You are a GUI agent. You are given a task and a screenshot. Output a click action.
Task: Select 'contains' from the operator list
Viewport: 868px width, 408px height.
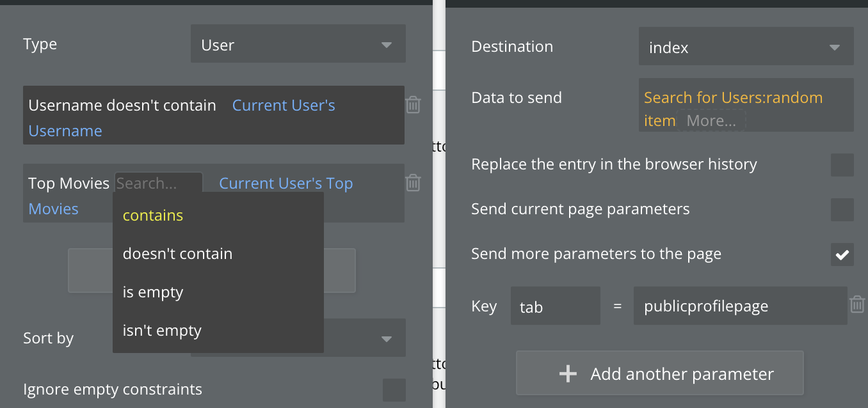pos(153,216)
